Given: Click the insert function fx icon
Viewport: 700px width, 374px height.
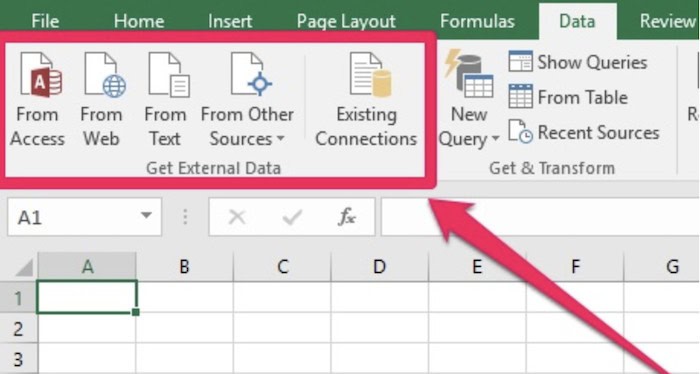Looking at the screenshot, I should point(346,217).
